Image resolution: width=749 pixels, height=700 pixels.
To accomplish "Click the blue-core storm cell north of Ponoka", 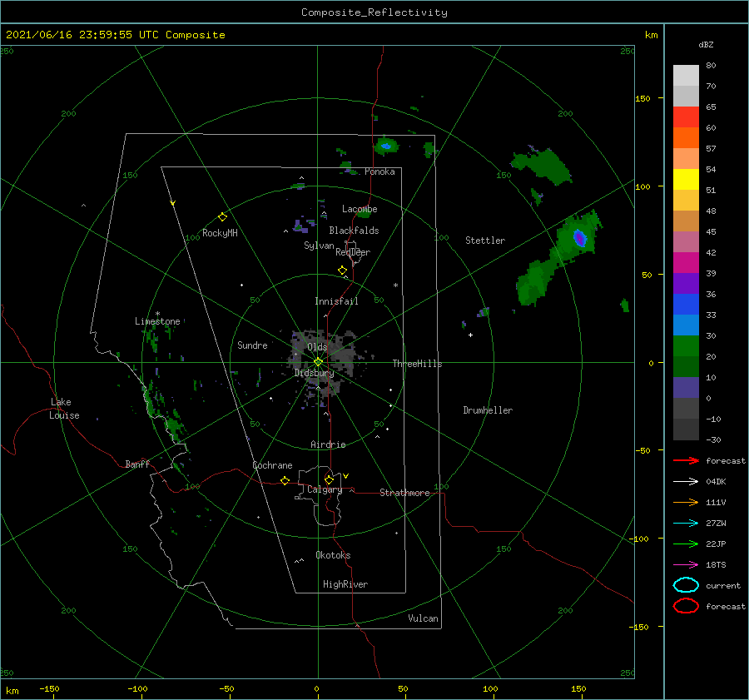I will [x=386, y=146].
